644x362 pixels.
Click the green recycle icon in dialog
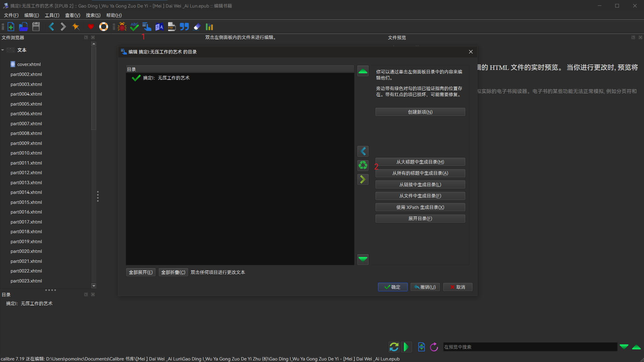point(363,165)
